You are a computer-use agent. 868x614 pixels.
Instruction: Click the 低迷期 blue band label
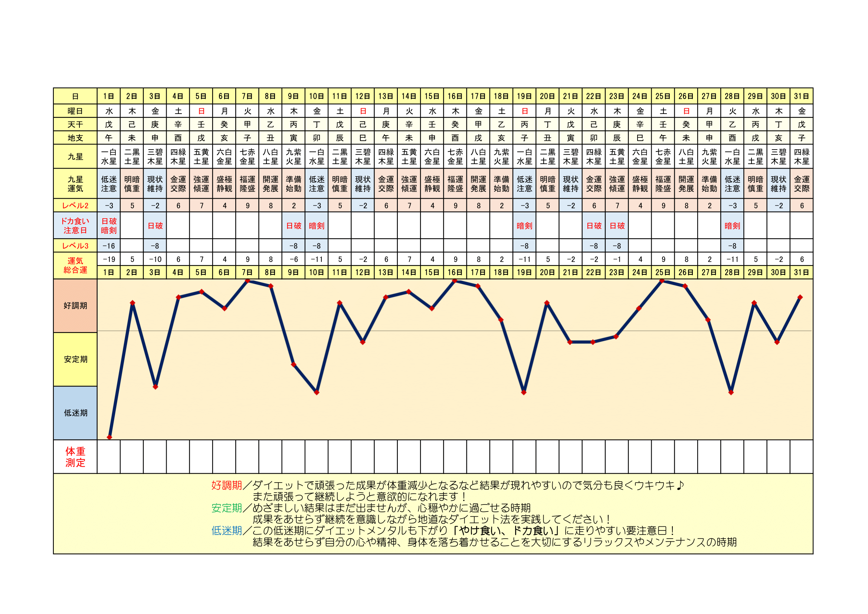point(75,413)
